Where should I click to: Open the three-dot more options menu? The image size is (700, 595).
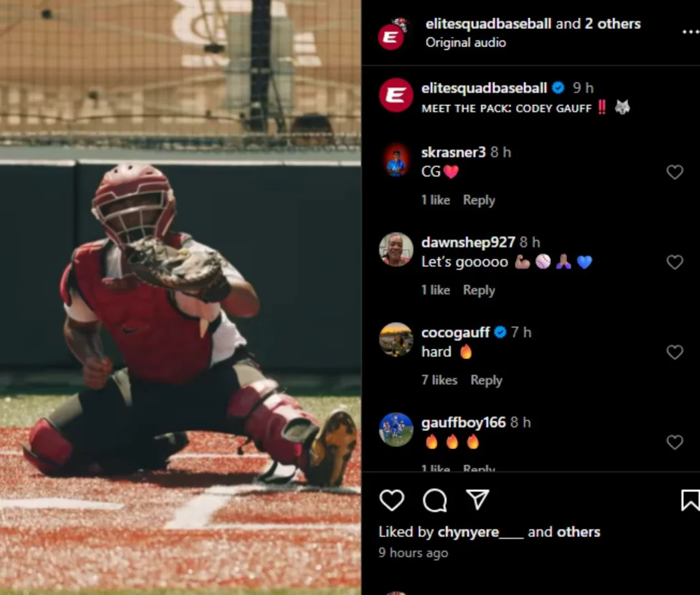click(x=691, y=32)
